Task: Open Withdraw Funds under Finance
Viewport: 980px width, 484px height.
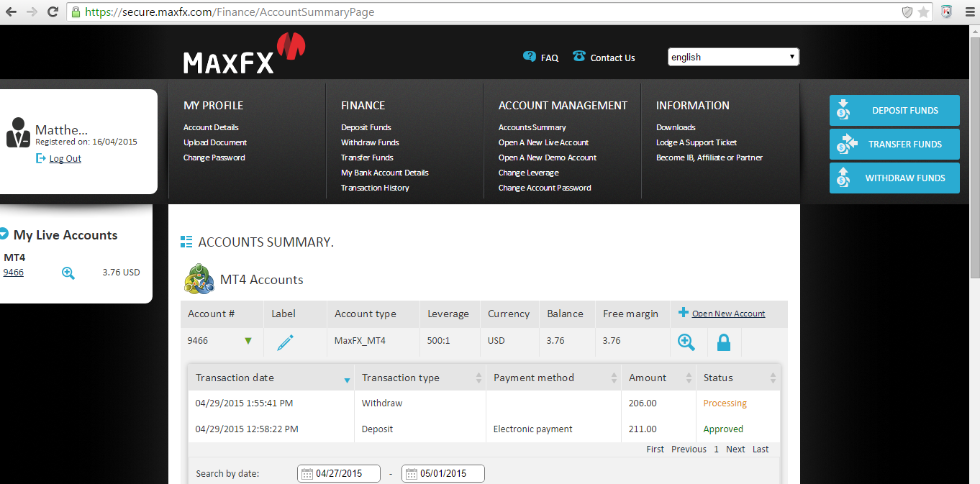Action: [370, 142]
